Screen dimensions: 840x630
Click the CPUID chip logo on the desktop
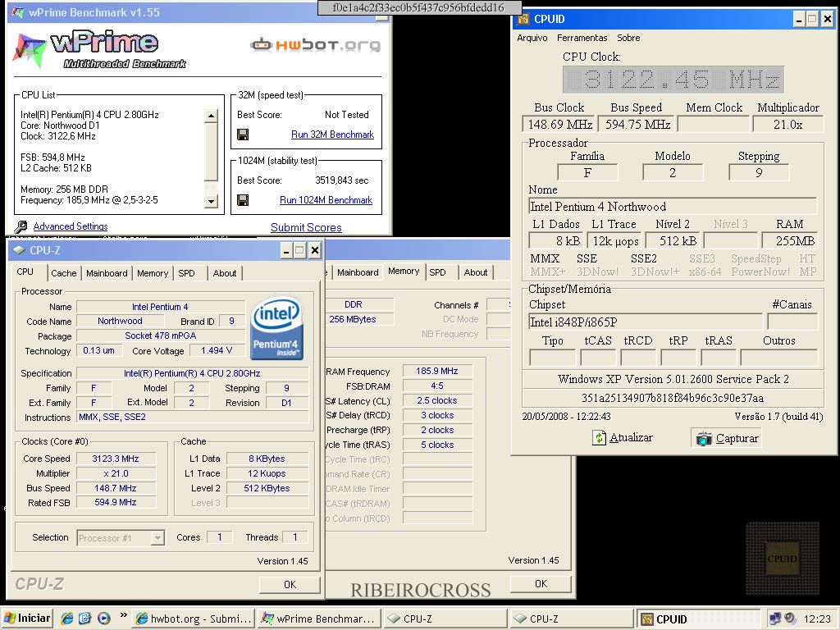tap(782, 559)
